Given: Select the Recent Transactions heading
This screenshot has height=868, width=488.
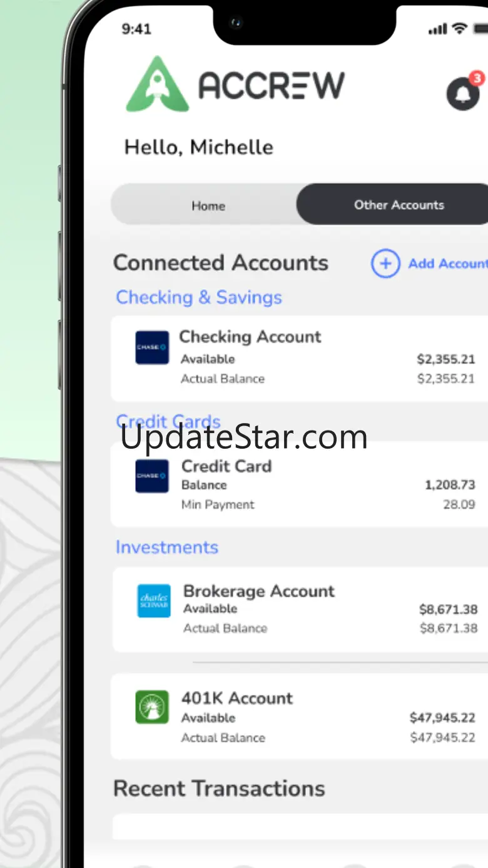Looking at the screenshot, I should pyautogui.click(x=219, y=789).
